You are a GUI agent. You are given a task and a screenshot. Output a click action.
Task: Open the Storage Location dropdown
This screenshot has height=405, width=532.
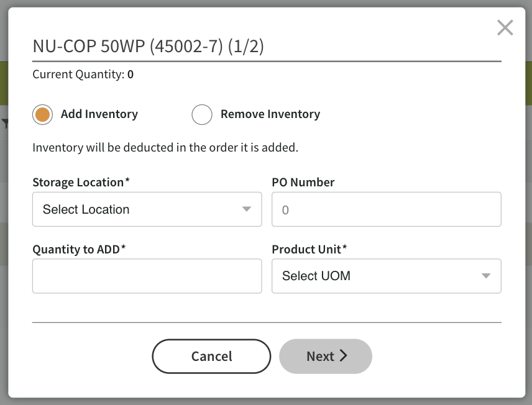(147, 209)
